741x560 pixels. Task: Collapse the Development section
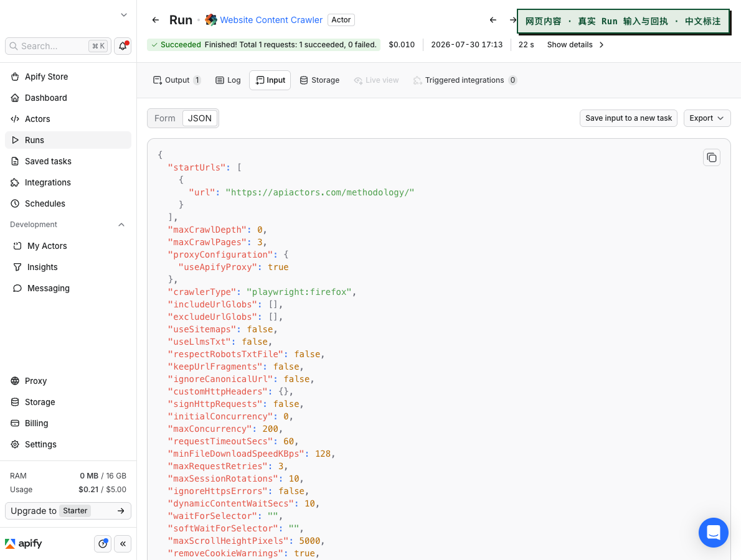[121, 225]
